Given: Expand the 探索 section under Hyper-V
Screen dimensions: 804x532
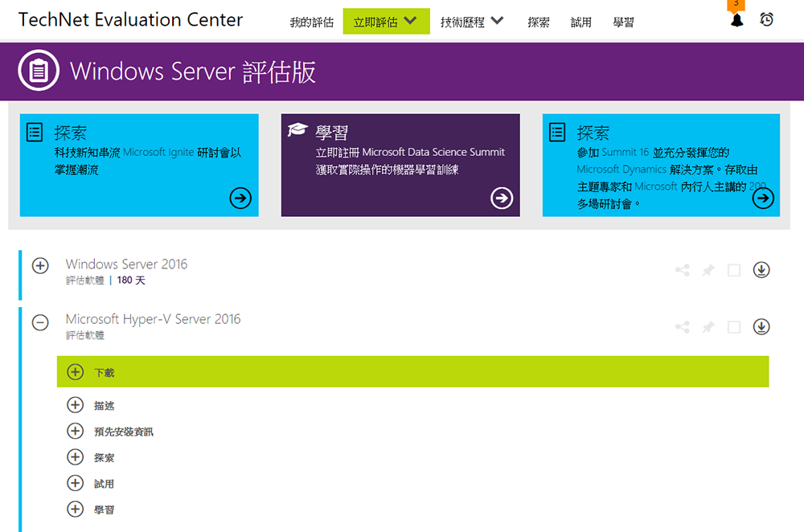Looking at the screenshot, I should click(x=75, y=457).
